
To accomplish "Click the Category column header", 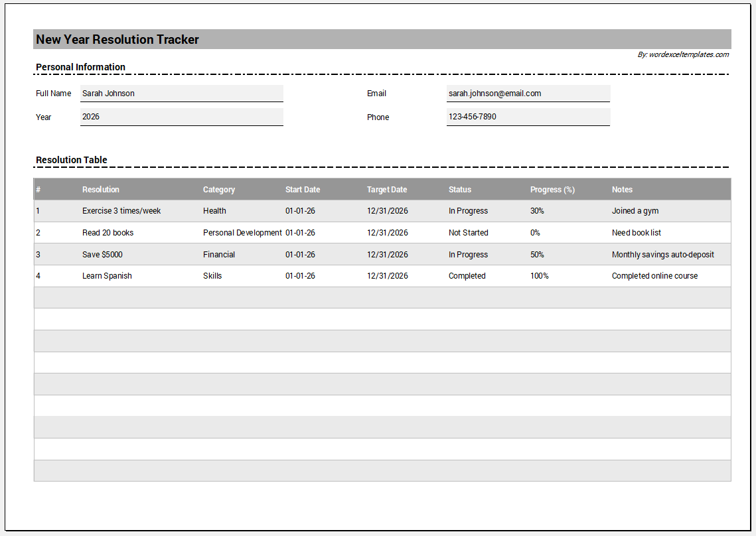I will [x=219, y=190].
